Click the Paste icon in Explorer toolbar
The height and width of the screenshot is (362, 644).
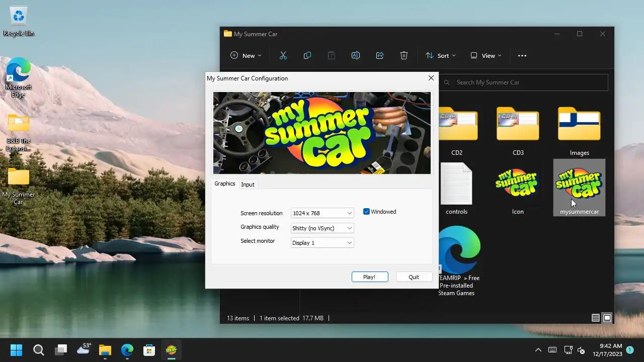(x=331, y=55)
